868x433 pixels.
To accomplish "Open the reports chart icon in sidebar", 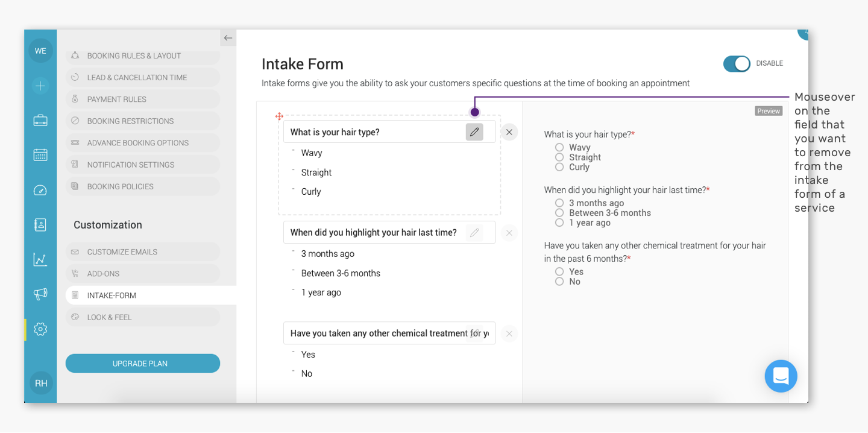I will click(x=40, y=259).
